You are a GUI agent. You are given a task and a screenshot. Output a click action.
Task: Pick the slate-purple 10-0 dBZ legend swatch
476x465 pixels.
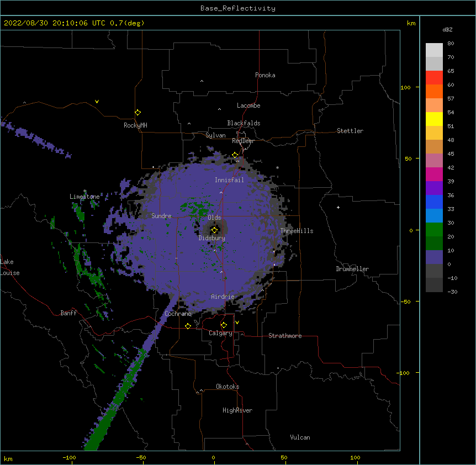[434, 257]
